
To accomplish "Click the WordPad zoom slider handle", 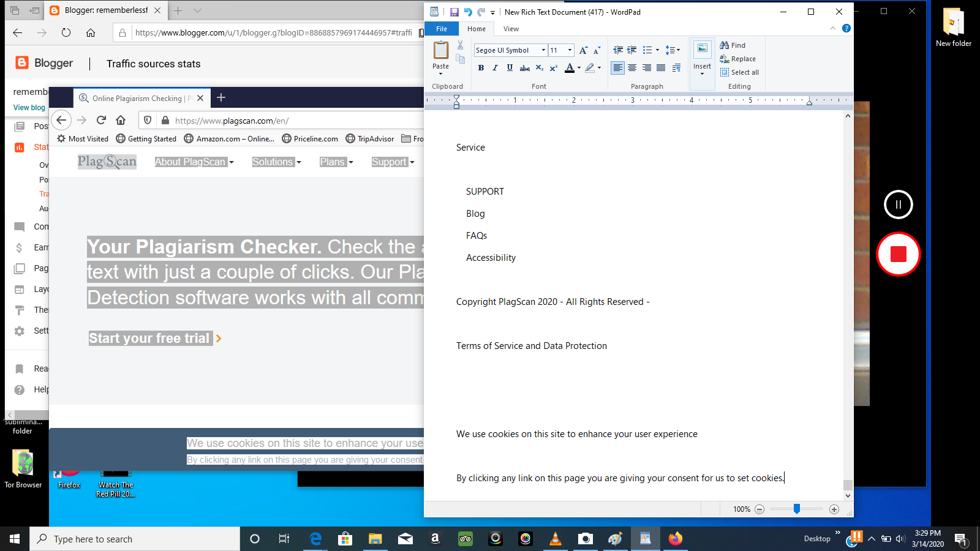I will [x=797, y=509].
